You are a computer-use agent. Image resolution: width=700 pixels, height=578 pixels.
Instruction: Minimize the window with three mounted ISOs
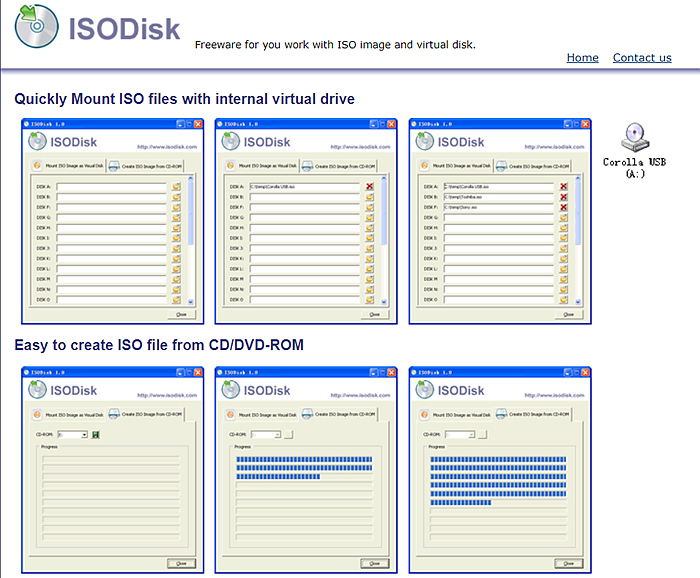pos(567,124)
